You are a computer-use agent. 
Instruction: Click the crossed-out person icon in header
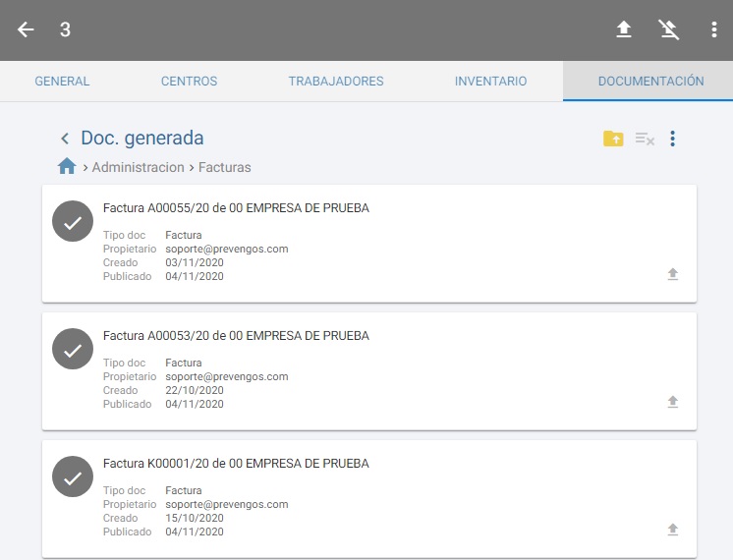[669, 29]
